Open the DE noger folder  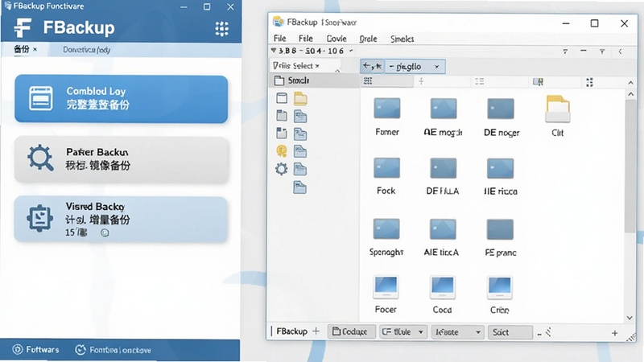click(x=501, y=117)
